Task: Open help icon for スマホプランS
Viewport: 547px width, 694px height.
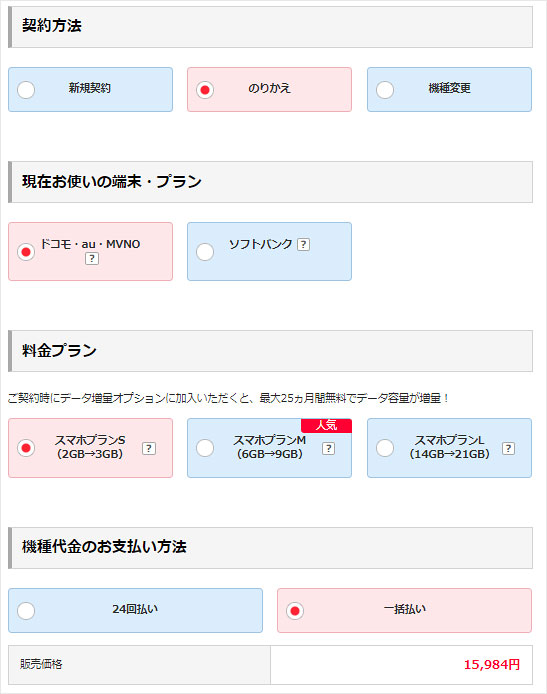Action: pyautogui.click(x=149, y=448)
